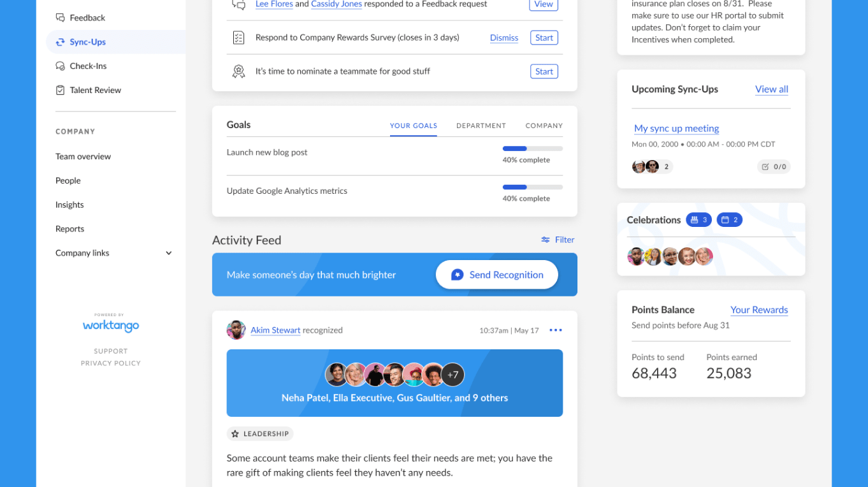Click the Send Recognition button
This screenshot has height=487, width=868.
pyautogui.click(x=496, y=275)
